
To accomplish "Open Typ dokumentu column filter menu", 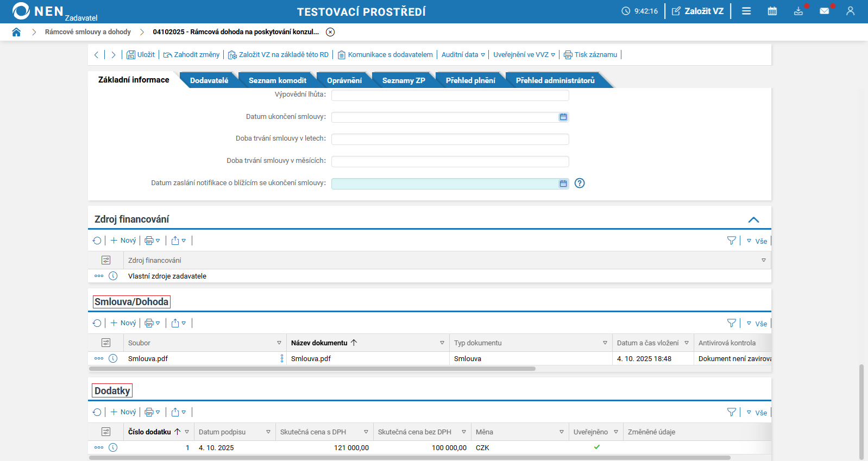I will pos(605,343).
